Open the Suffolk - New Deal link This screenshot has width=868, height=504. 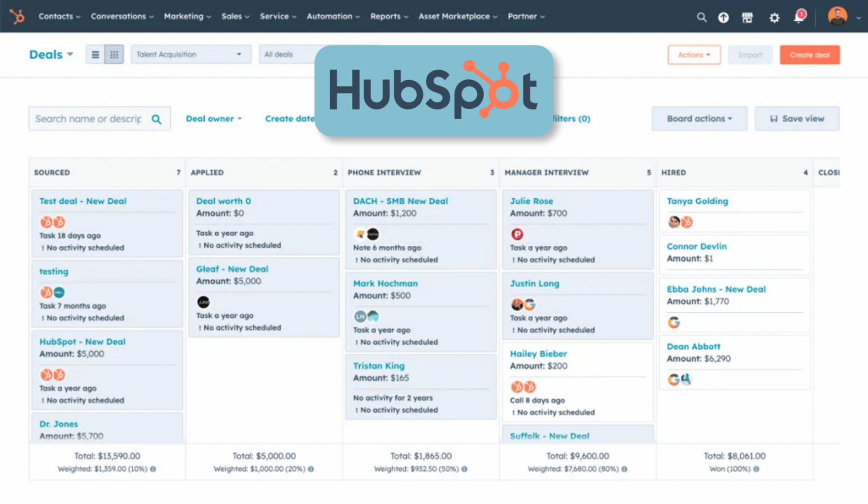(550, 436)
